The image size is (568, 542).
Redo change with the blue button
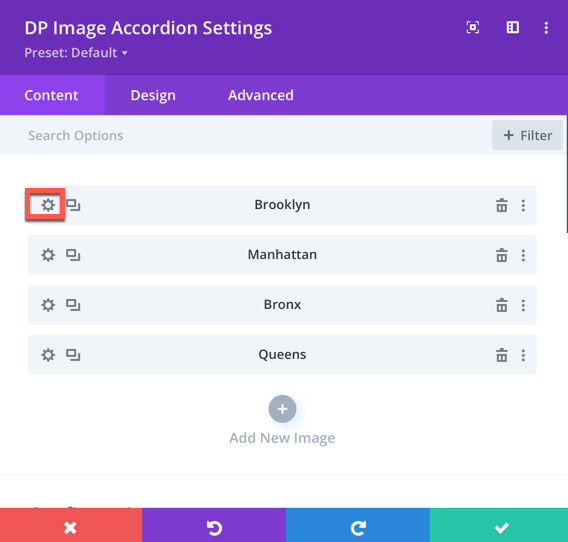(358, 525)
